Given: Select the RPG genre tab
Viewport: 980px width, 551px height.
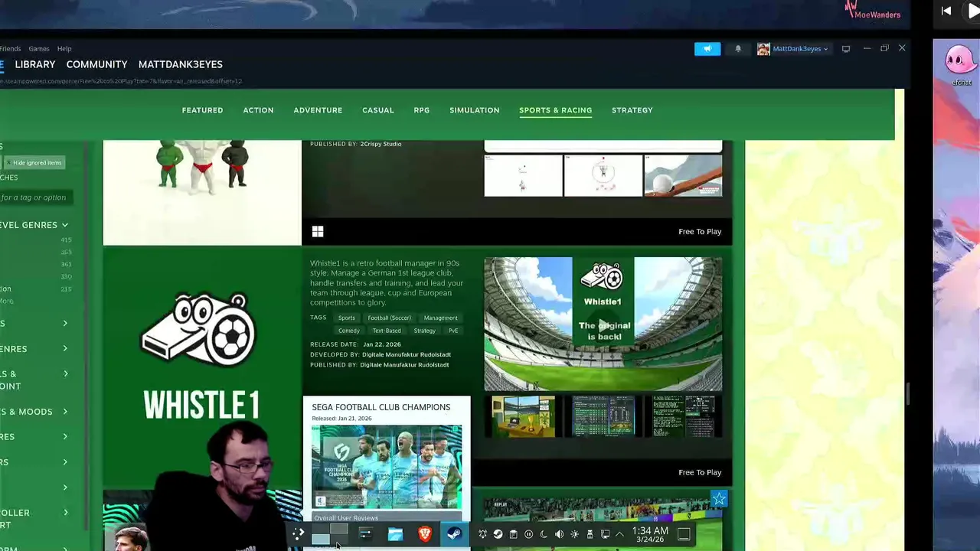Looking at the screenshot, I should (x=422, y=110).
